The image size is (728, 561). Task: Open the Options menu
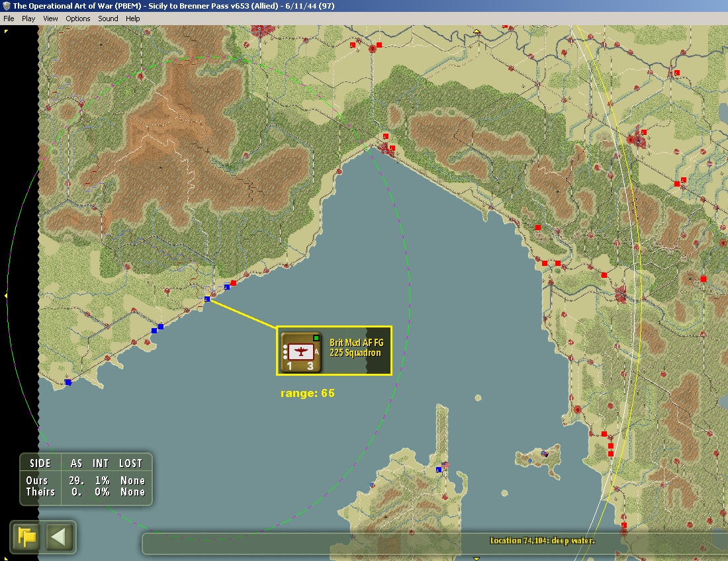point(77,19)
